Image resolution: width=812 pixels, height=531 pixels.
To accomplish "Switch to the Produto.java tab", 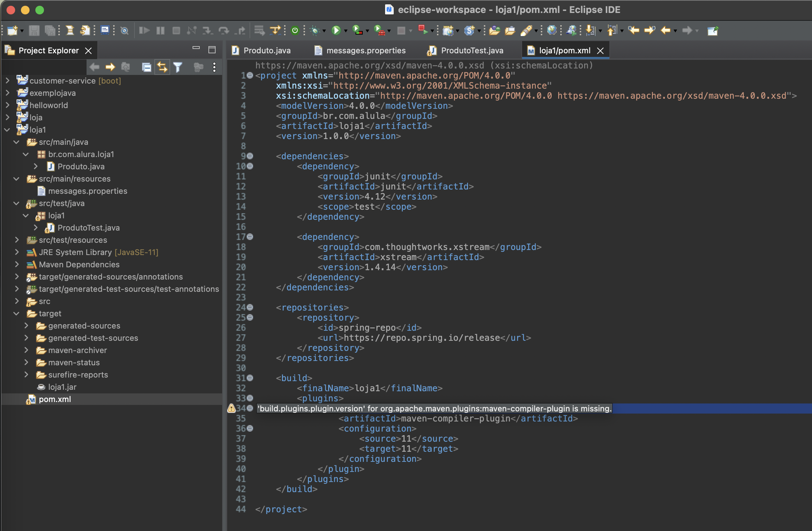I will click(x=262, y=50).
